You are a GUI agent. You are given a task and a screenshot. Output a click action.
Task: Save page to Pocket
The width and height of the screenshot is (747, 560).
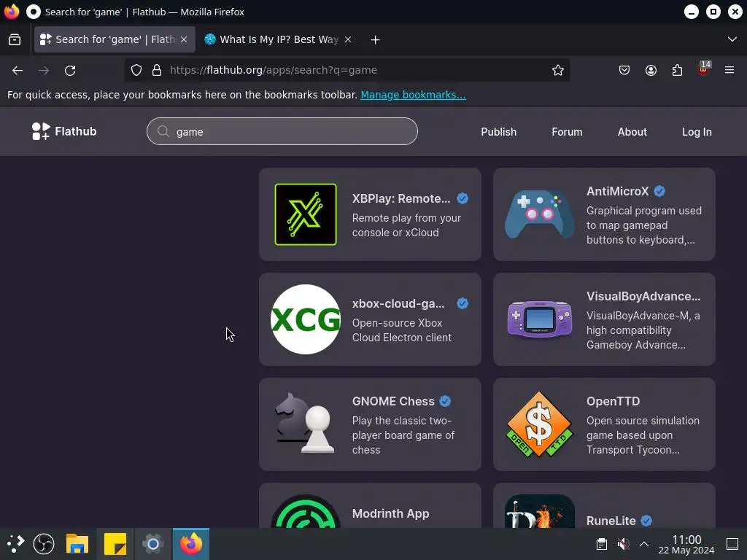624,71
